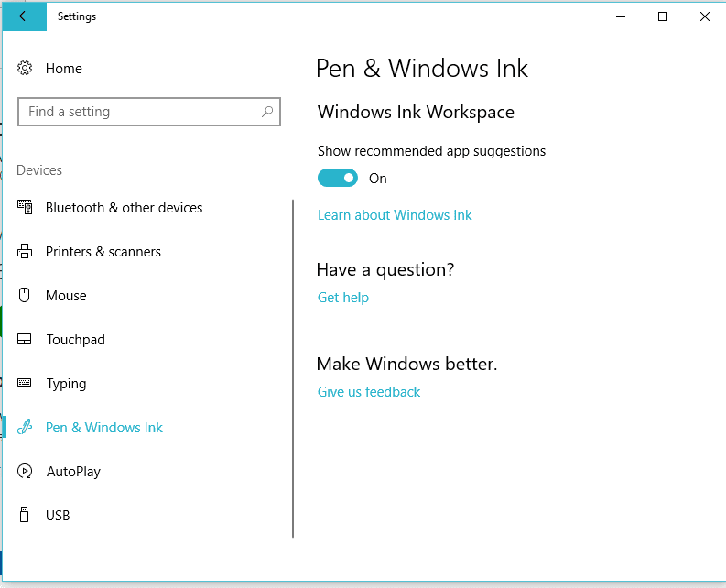The width and height of the screenshot is (726, 588).
Task: Open Pen & Windows Ink page
Action: pos(104,427)
